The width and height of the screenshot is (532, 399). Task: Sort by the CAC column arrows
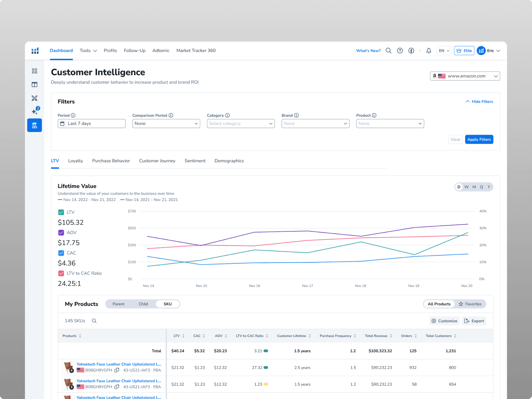204,336
